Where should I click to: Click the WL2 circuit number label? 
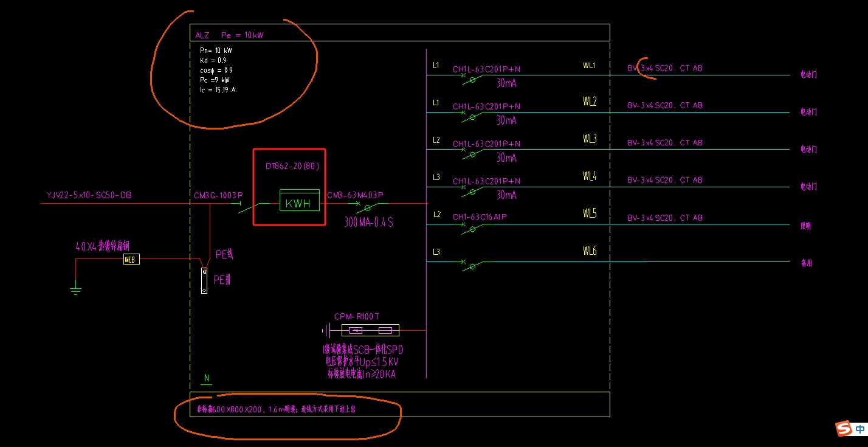[x=590, y=102]
